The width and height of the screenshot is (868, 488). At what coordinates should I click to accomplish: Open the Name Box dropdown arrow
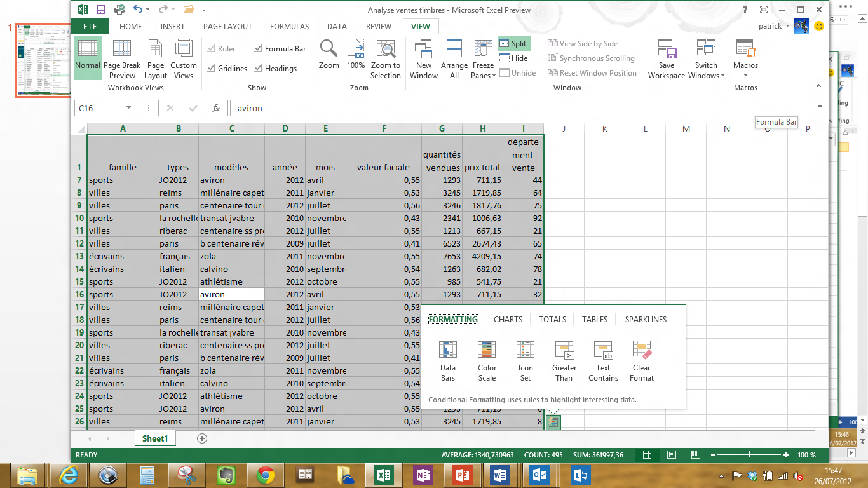(128, 108)
